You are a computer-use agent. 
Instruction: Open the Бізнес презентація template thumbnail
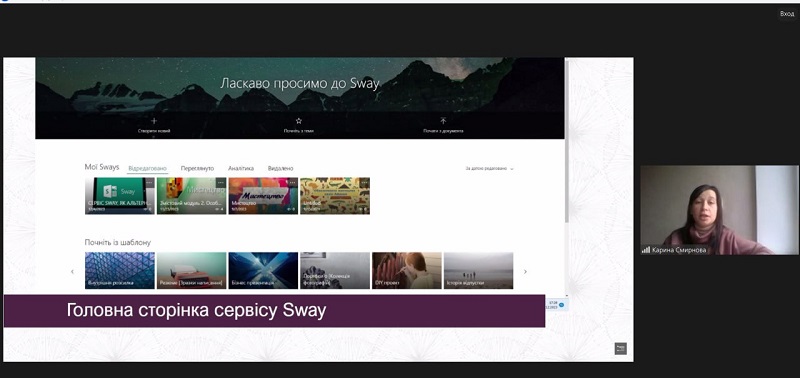[x=263, y=270]
